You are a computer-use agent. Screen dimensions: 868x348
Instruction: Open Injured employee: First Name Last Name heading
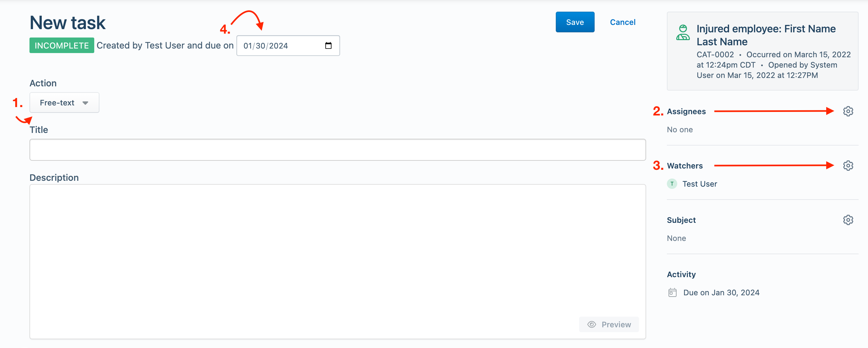[766, 35]
